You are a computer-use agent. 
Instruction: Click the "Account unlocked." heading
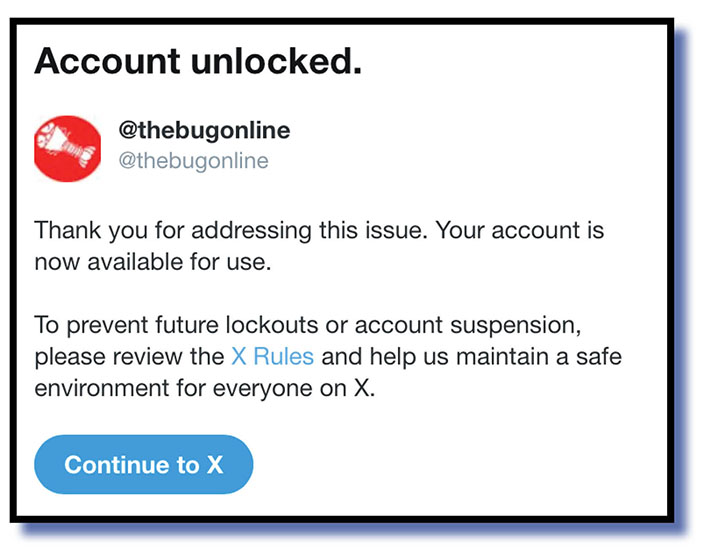[197, 62]
